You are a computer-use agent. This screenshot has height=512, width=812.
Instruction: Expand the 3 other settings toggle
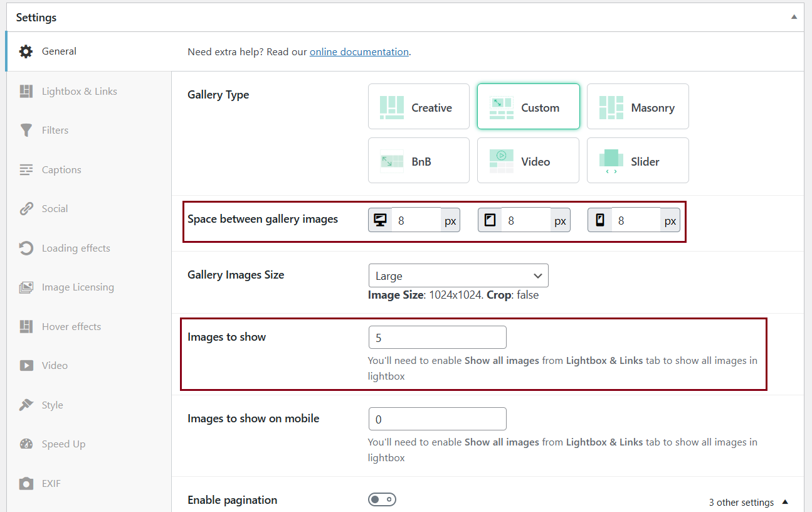pyautogui.click(x=749, y=502)
